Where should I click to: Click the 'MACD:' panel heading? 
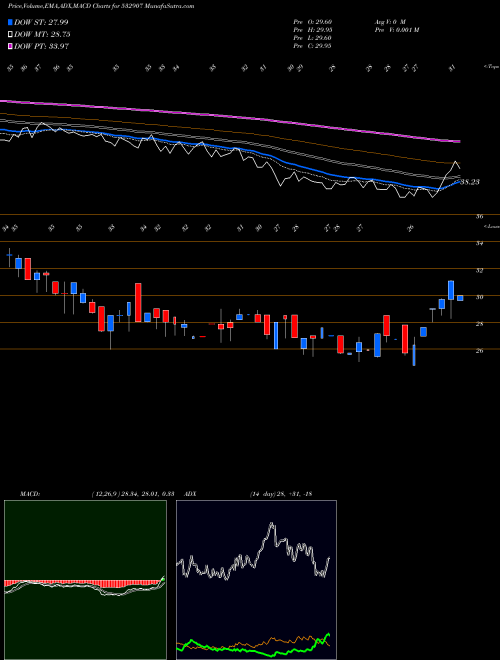pos(29,494)
